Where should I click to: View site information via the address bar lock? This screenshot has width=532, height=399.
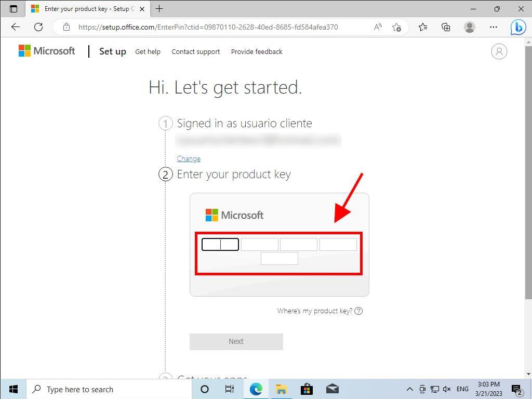66,27
